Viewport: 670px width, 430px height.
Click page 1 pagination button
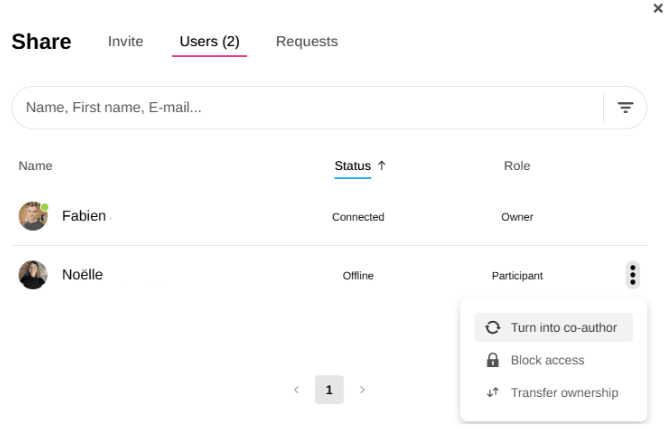click(329, 389)
